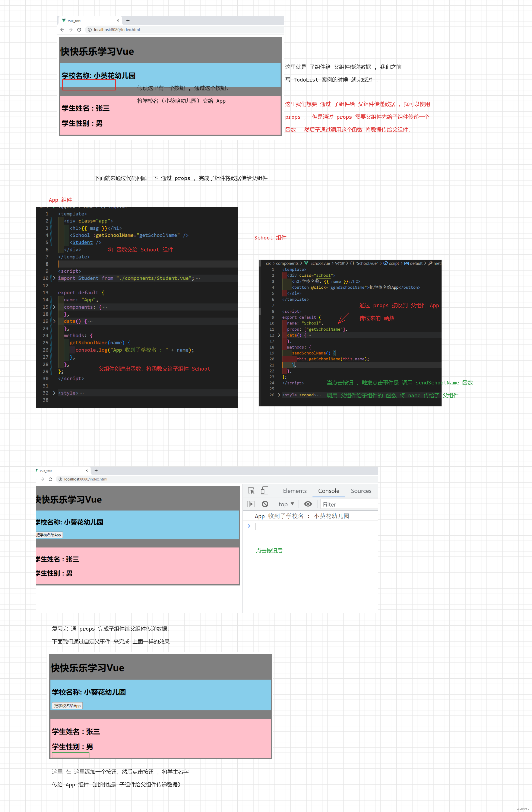532x812 pixels.
Task: Close the vue_test tab in the top browser
Action: (x=118, y=20)
